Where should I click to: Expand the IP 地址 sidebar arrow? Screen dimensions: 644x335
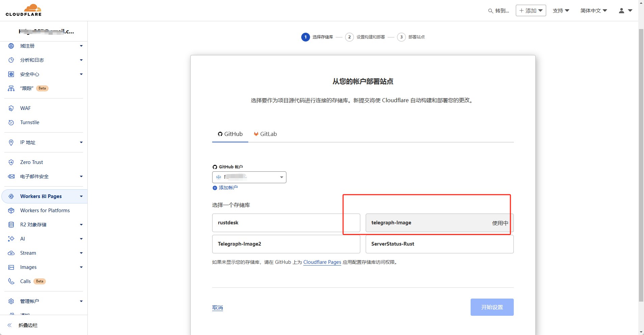pyautogui.click(x=81, y=142)
